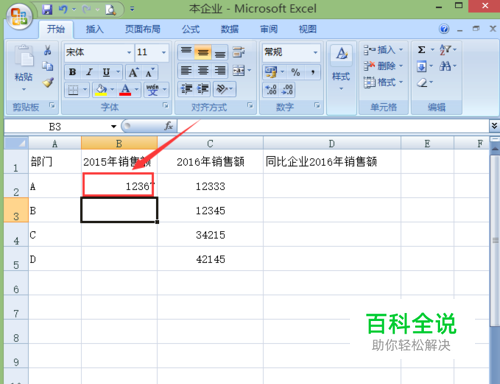
Task: Insert AutoSum with the sigma icon
Action: click(x=422, y=50)
